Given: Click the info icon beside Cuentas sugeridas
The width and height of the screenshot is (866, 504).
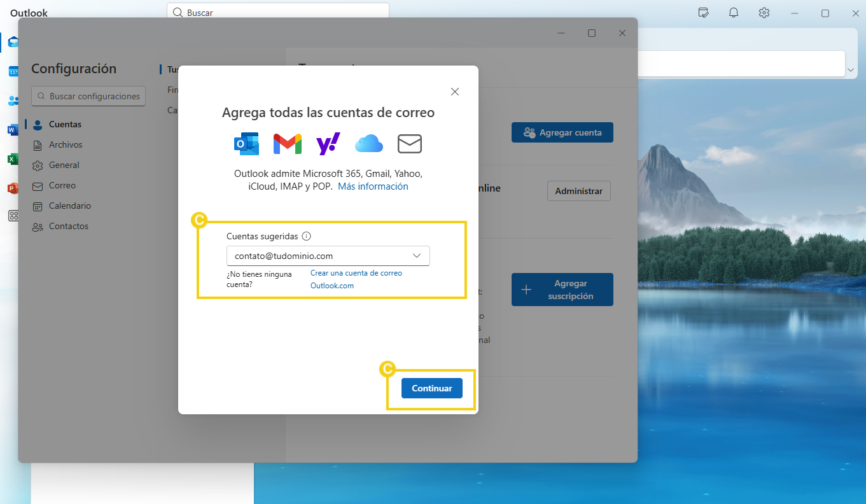Looking at the screenshot, I should pos(307,235).
